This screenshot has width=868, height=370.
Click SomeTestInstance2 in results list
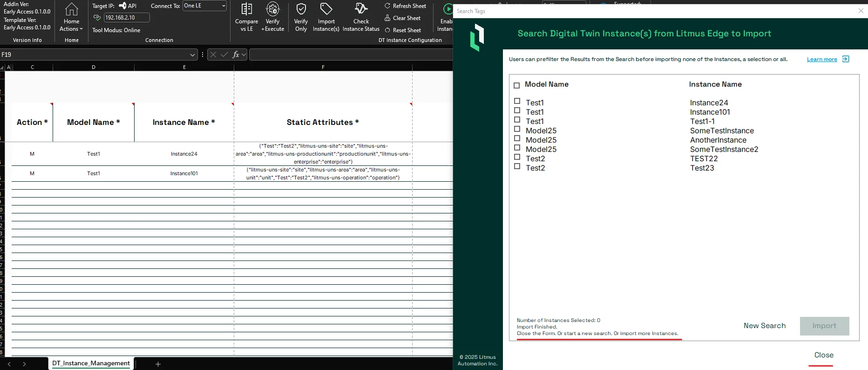point(724,149)
